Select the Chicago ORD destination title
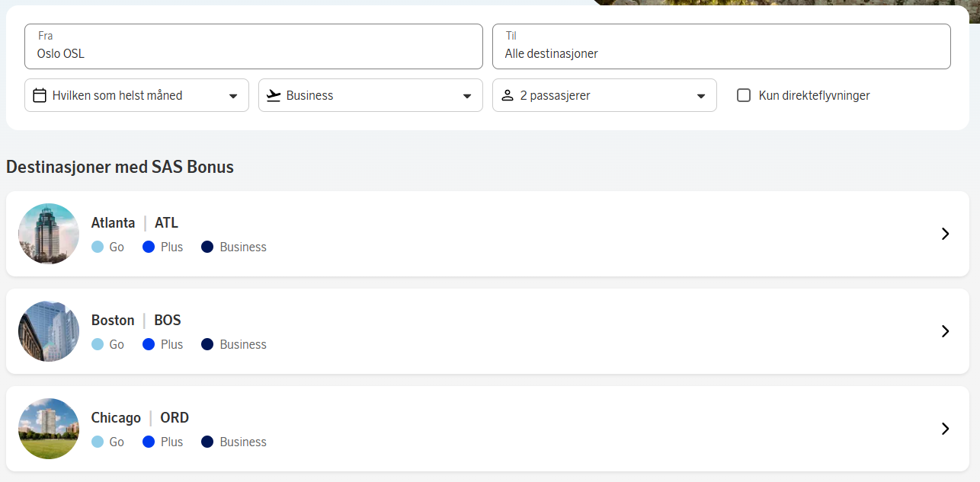 click(140, 418)
